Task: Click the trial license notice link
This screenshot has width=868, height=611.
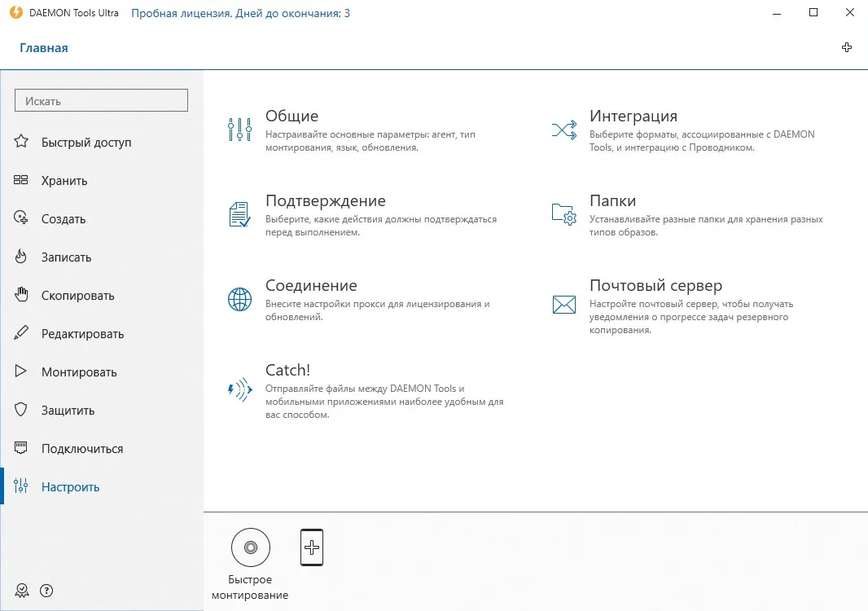Action: (240, 13)
